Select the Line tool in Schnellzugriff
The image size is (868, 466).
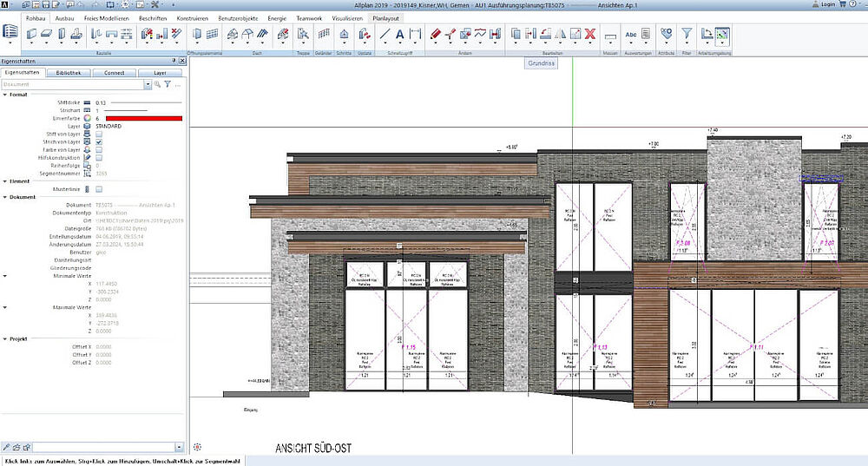(385, 35)
